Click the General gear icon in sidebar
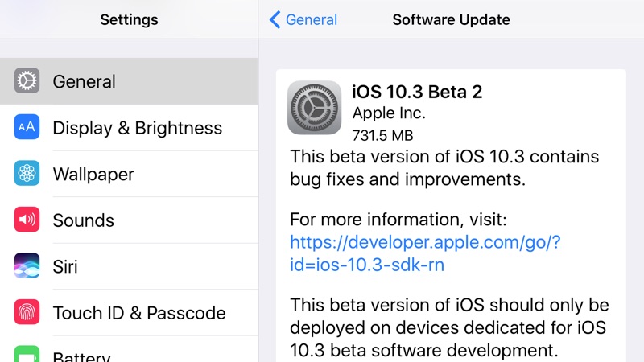Image resolution: width=644 pixels, height=362 pixels. coord(27,81)
